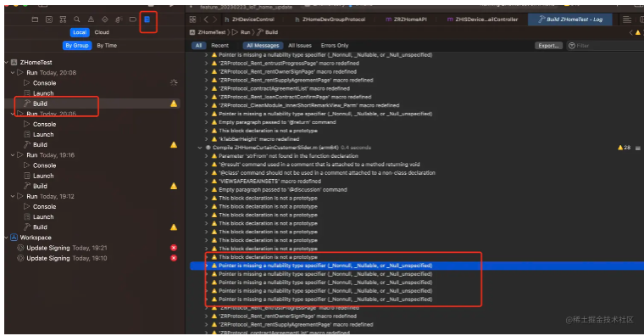Collapse the Compile ZHHomeCurtainCustomerSlider.m row
The image size is (644, 336).
click(200, 148)
